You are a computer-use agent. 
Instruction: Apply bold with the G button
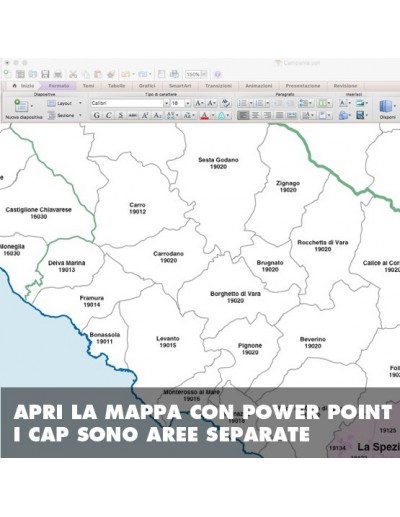(x=96, y=115)
